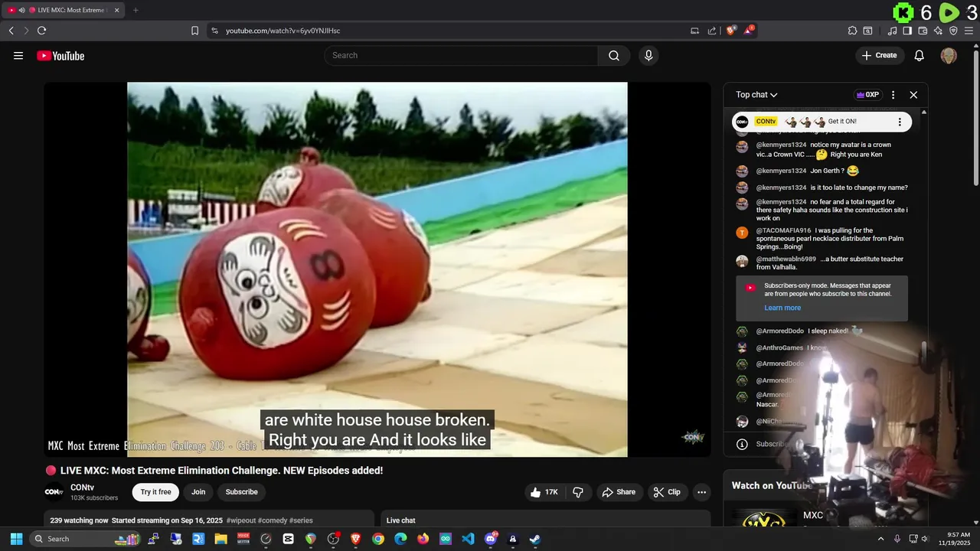980x551 pixels.
Task: Like the video showing 17K
Action: [544, 492]
